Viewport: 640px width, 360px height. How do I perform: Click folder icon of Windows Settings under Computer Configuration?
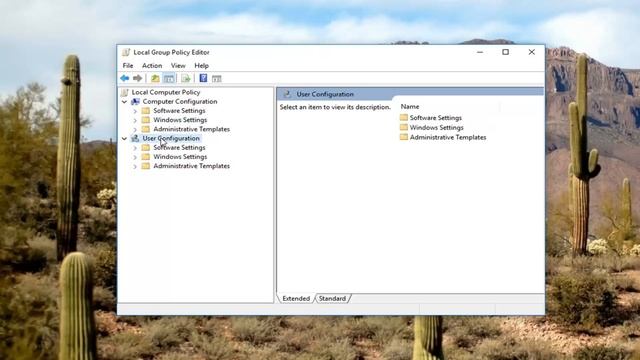[x=146, y=120]
